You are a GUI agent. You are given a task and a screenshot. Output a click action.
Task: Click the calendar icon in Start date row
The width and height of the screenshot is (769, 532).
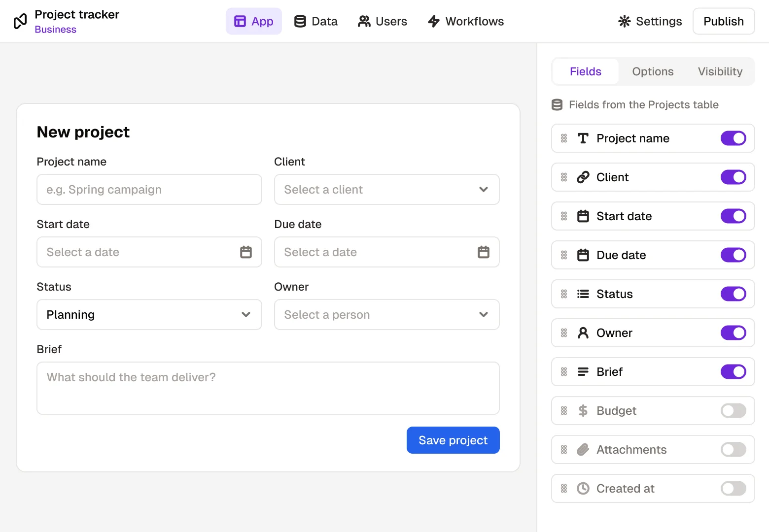coord(583,216)
